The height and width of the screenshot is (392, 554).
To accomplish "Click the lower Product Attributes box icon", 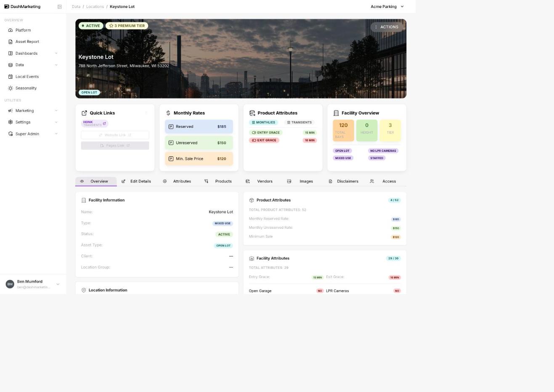I will point(252,200).
